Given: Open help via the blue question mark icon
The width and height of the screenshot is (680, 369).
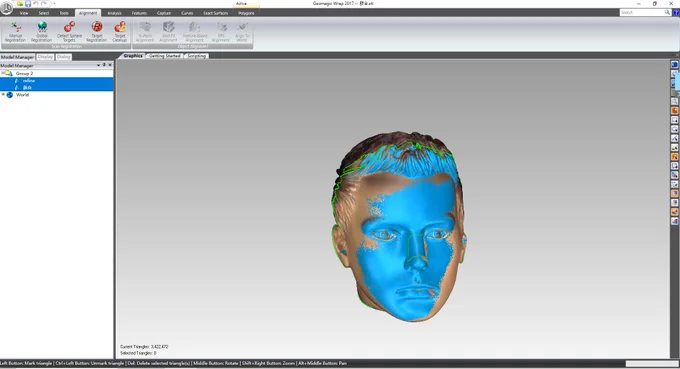Looking at the screenshot, I should 676,13.
